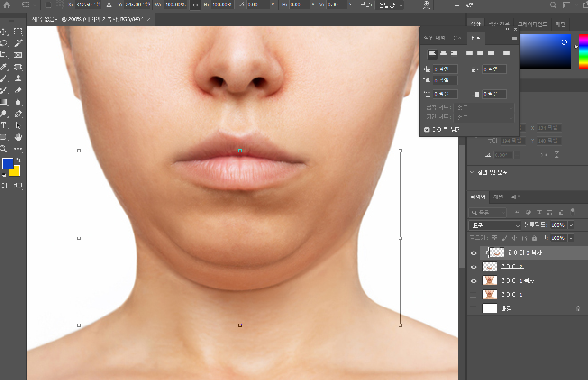Select the Path Selection arrow tool
Screen dimensions: 588x380
(x=18, y=125)
